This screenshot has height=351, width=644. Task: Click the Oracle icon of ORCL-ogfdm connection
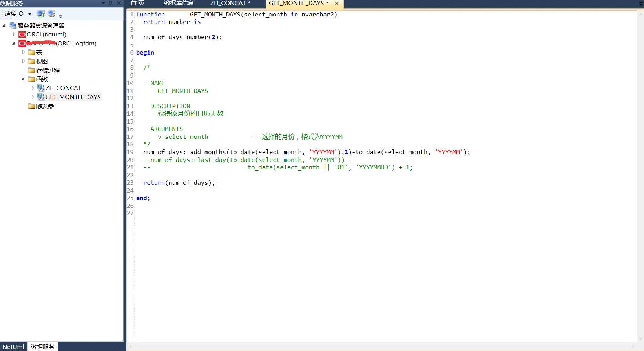[22, 43]
